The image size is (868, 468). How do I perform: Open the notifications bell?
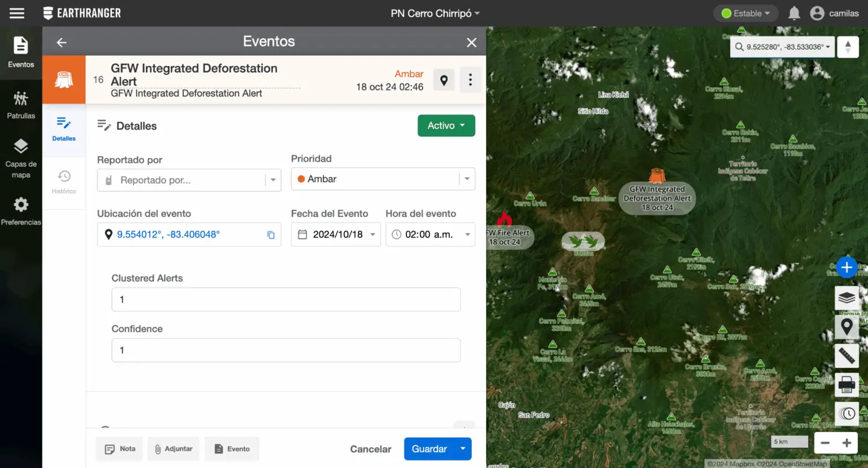[x=794, y=13]
